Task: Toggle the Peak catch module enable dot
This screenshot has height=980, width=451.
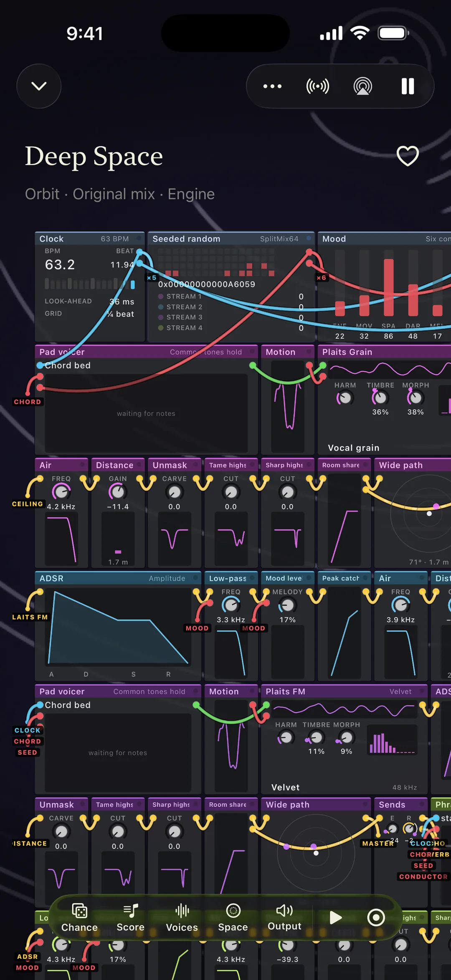Action: pyautogui.click(x=365, y=578)
